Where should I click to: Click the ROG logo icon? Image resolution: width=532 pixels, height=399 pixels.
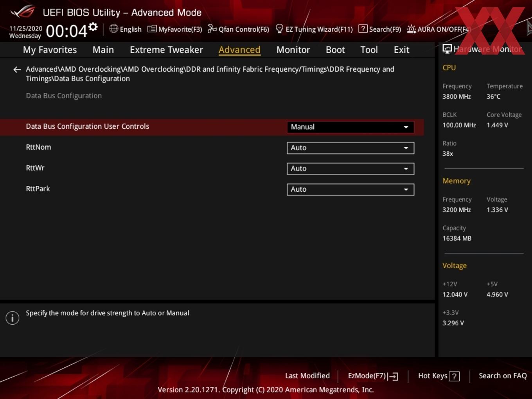[x=23, y=12]
